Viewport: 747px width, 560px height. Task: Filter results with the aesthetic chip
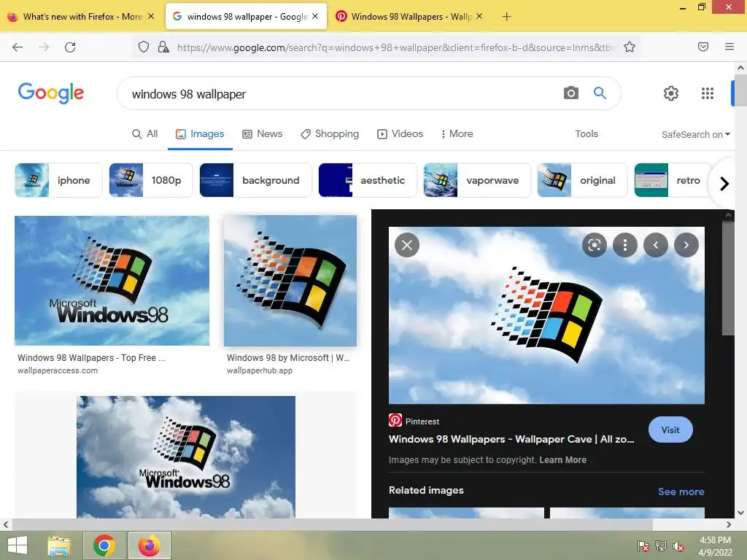pyautogui.click(x=368, y=180)
